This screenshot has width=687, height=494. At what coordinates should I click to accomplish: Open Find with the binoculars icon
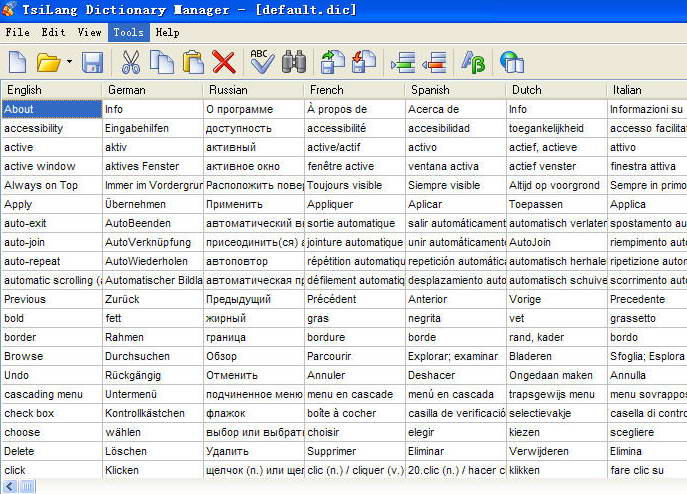(x=294, y=62)
